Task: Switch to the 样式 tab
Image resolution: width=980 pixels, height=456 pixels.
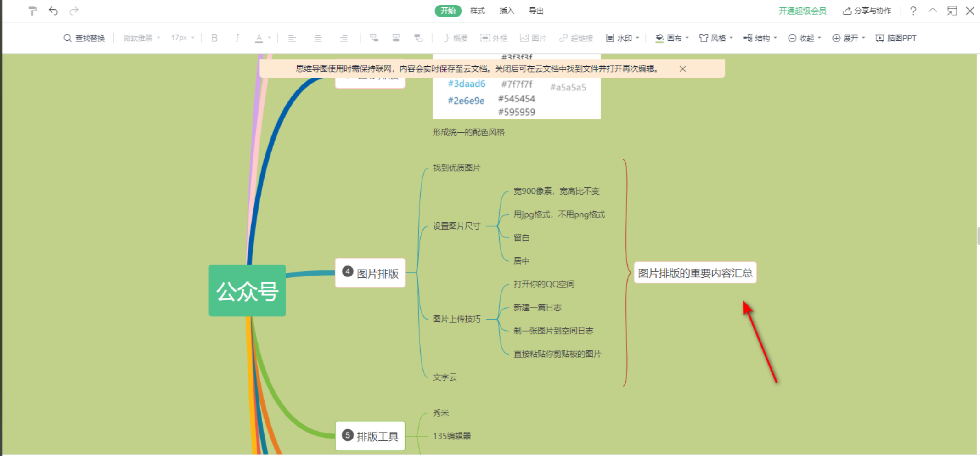Action: coord(478,11)
